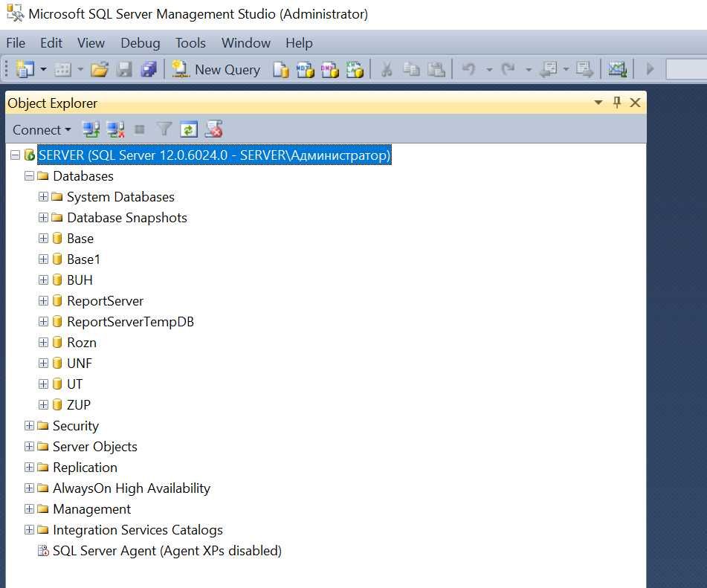The image size is (707, 588).
Task: Expand the Database Snapshots folder
Action: coord(43,217)
